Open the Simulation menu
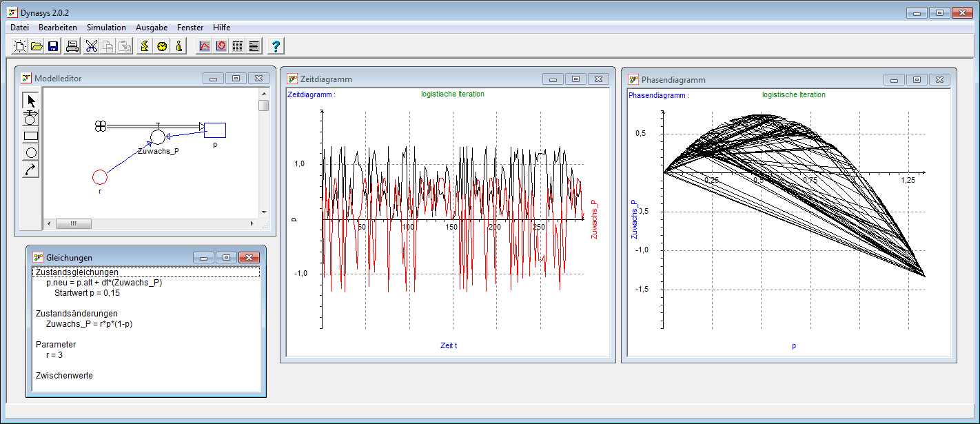The height and width of the screenshot is (424, 980). pyautogui.click(x=106, y=28)
